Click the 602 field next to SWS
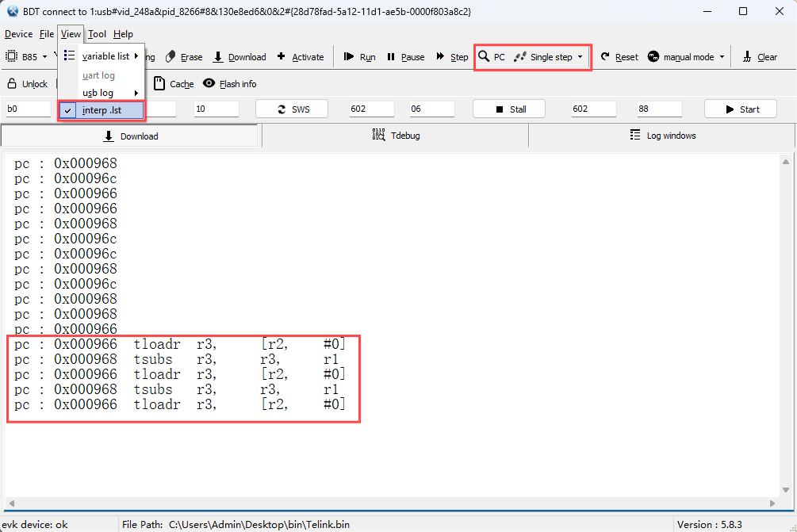The image size is (797, 532). 372,109
